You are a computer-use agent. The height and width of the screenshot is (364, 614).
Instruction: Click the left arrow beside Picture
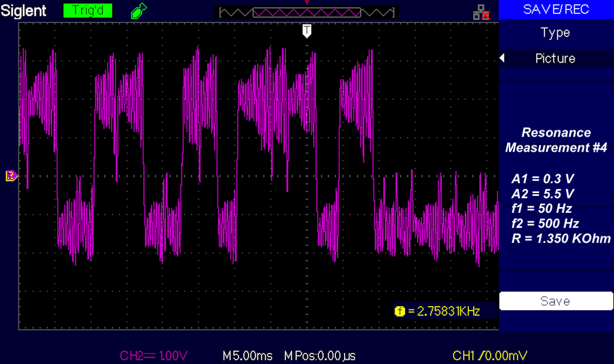[502, 58]
